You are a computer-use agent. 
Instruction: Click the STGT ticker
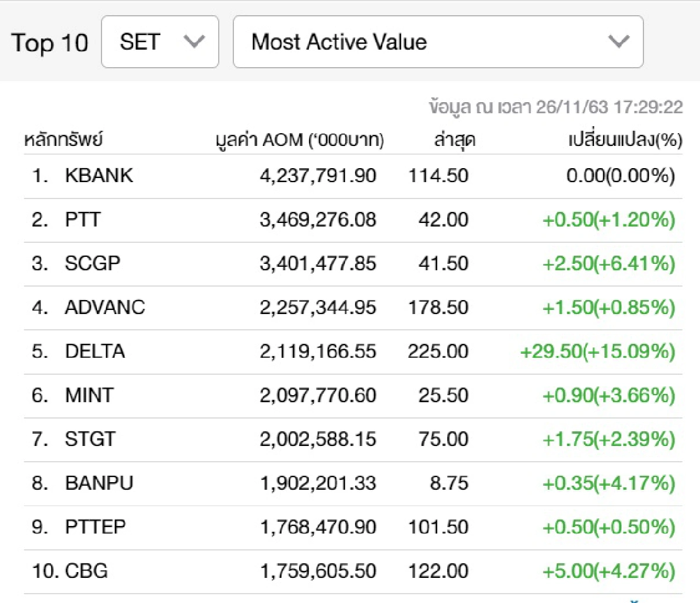pos(90,439)
